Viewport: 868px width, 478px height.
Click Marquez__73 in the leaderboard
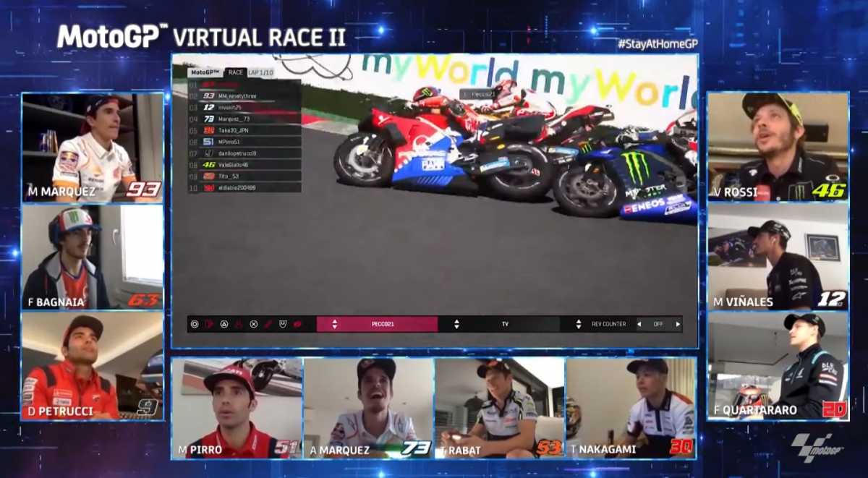pos(234,119)
